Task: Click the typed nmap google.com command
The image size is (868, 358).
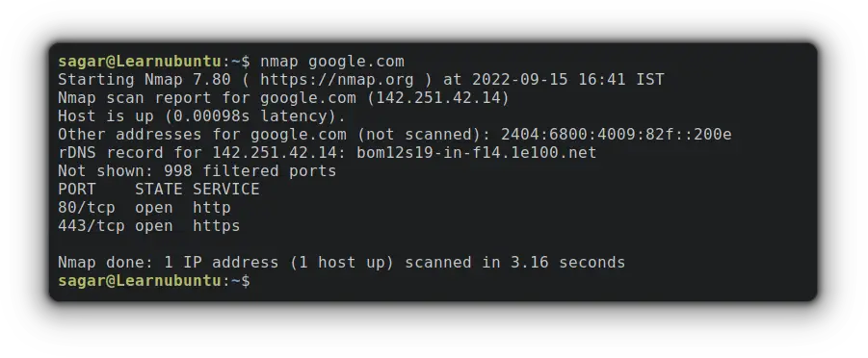Action: (x=332, y=62)
